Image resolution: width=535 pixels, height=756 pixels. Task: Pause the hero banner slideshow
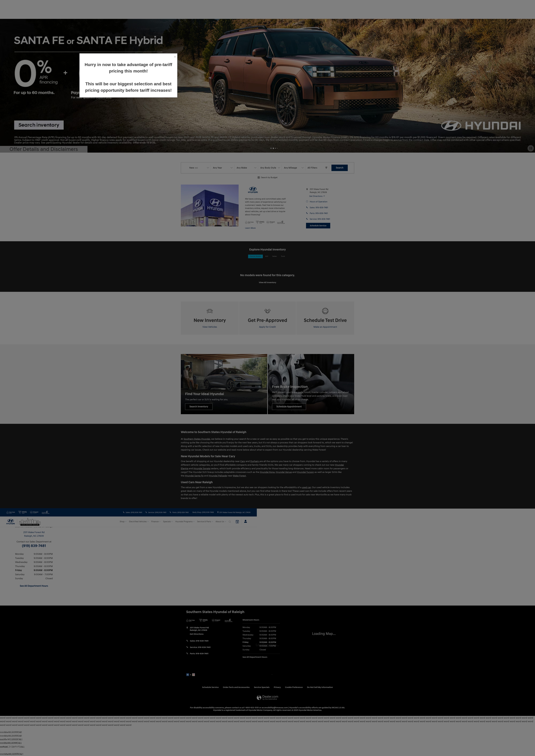point(530,148)
